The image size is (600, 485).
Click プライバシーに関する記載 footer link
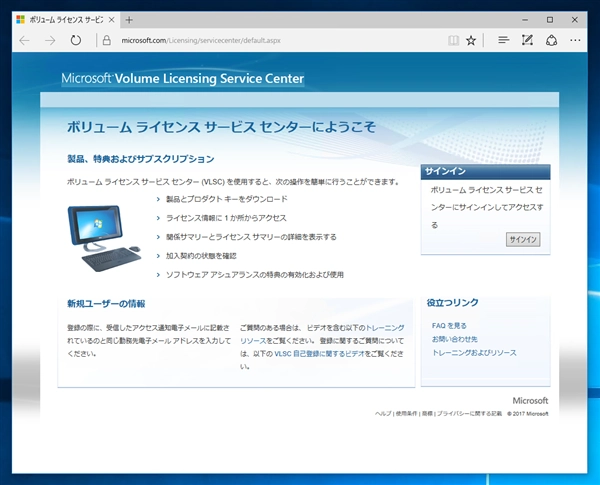point(469,414)
